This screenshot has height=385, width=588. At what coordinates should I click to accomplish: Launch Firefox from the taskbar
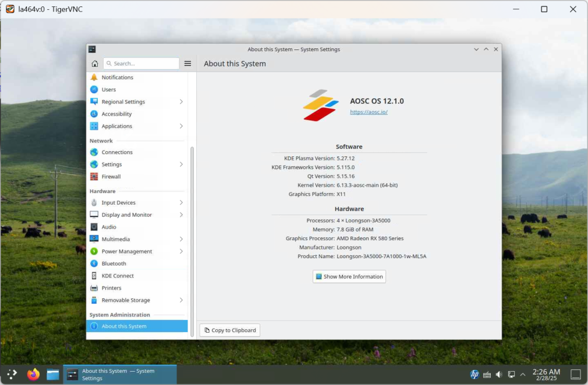[x=33, y=374]
